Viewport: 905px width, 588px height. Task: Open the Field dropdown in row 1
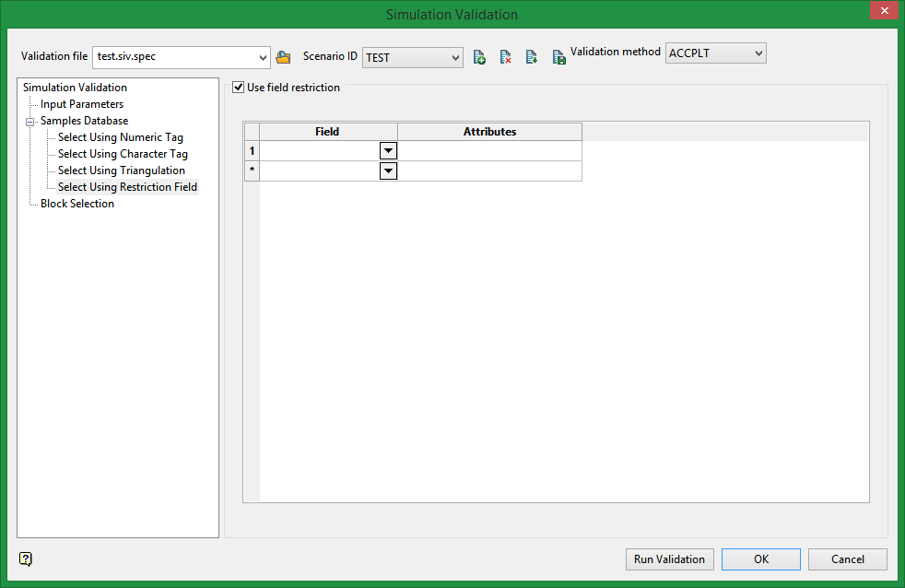pyautogui.click(x=388, y=151)
